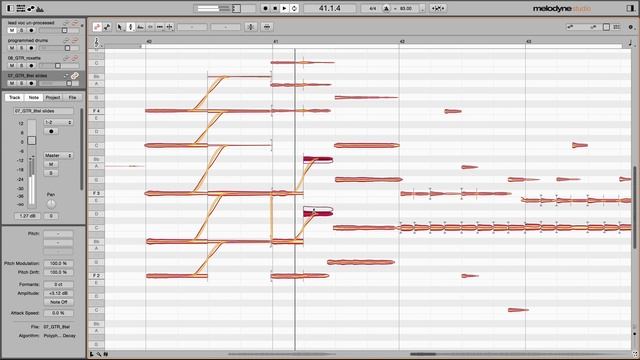The height and width of the screenshot is (360, 640).
Task: Click the inspector M mute button
Action: [51, 164]
